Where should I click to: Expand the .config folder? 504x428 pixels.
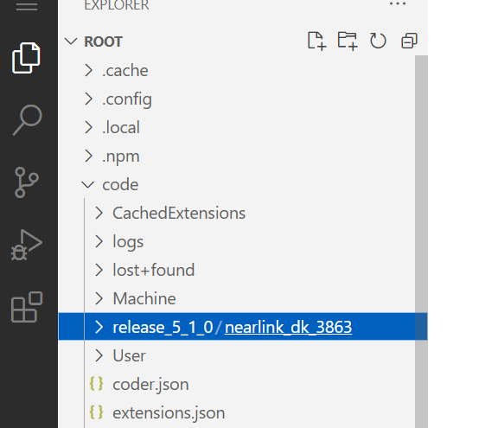coord(88,99)
